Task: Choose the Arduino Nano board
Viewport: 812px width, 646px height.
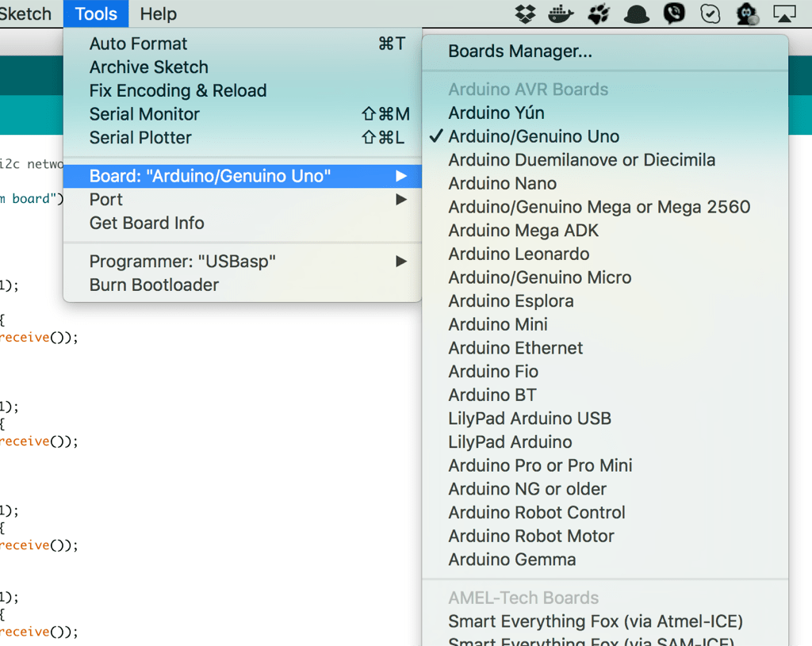Action: click(605, 184)
